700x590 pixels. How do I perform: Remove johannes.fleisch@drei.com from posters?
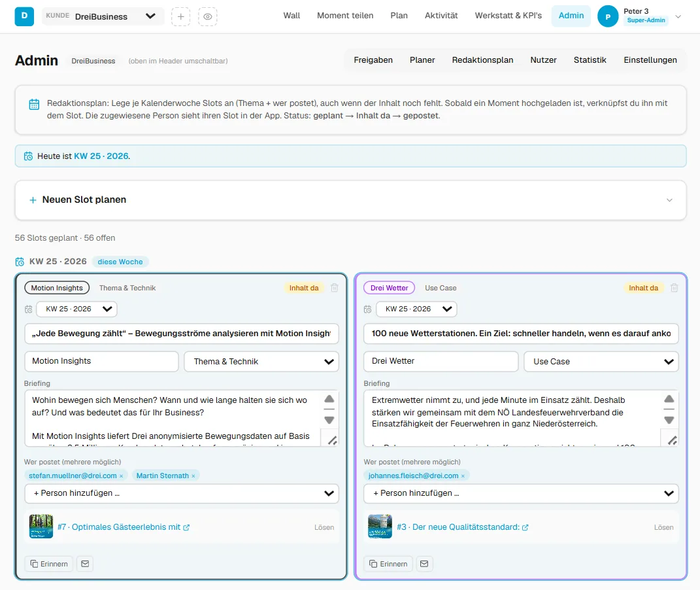point(463,476)
